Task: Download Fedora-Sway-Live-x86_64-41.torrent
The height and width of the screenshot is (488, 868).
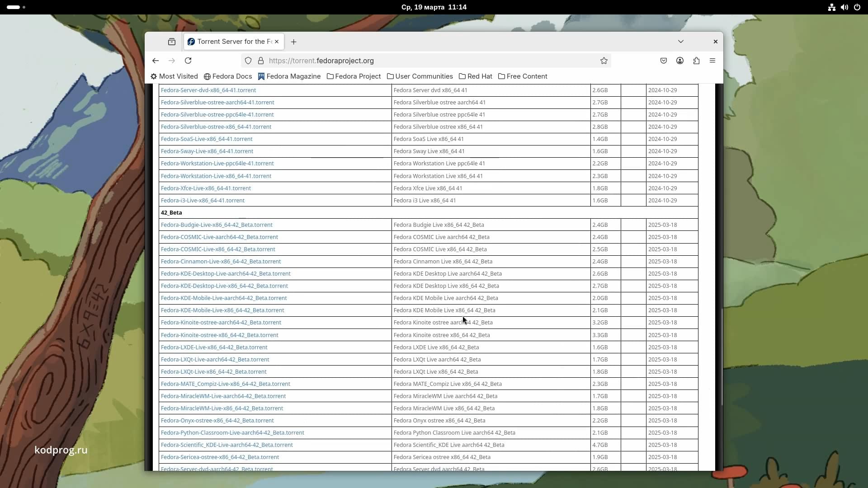Action: [207, 151]
